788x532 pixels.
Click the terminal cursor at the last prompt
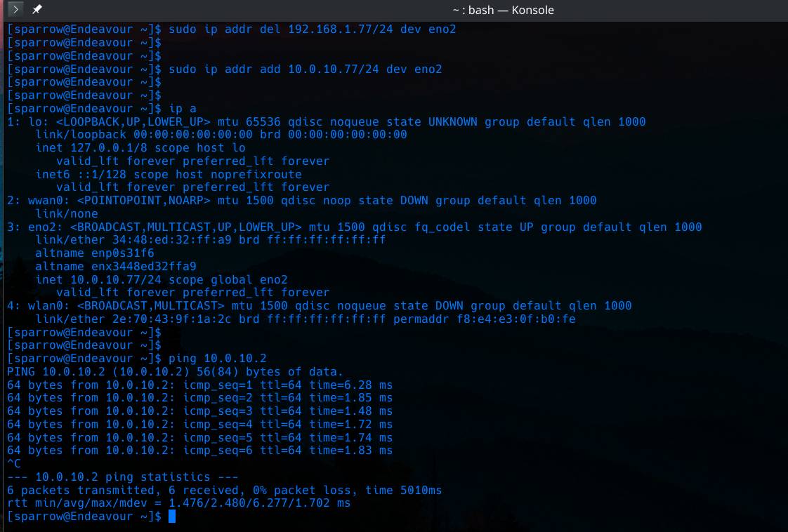[172, 517]
